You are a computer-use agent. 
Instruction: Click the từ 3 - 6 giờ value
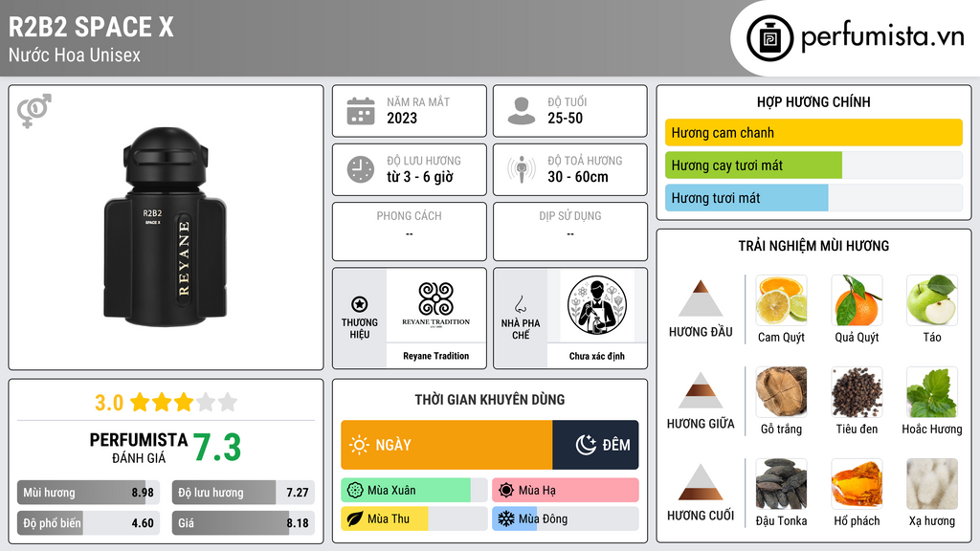pos(420,177)
